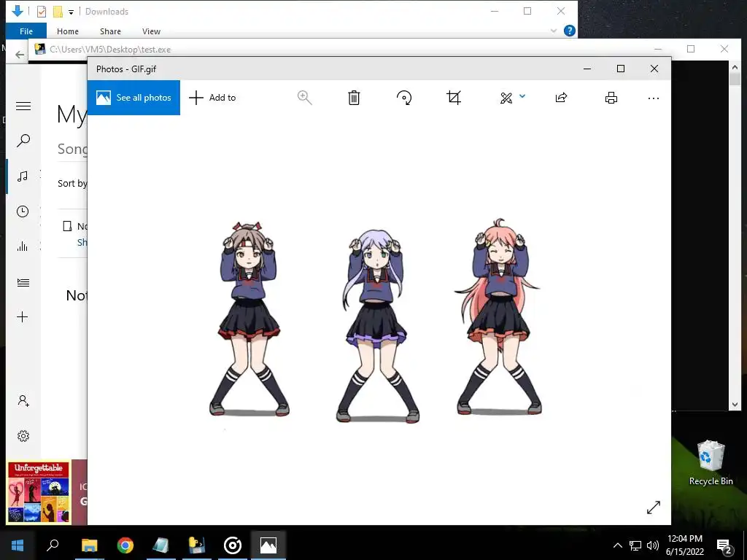
Task: Open Now Playing bars icon in Groove
Action: pyautogui.click(x=23, y=246)
